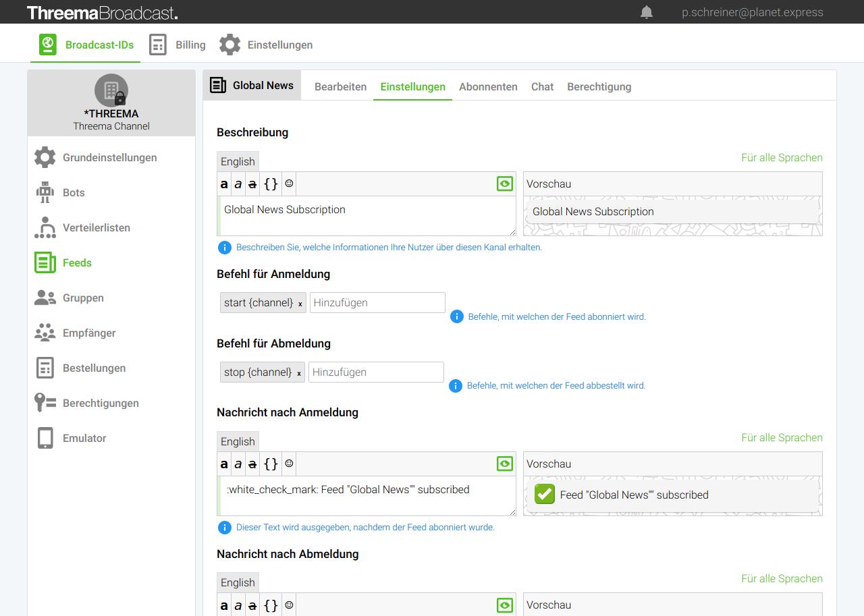Viewport: 864px width, 616px height.
Task: Click Hinzufügen field for Abmeldung command
Action: pyautogui.click(x=376, y=372)
